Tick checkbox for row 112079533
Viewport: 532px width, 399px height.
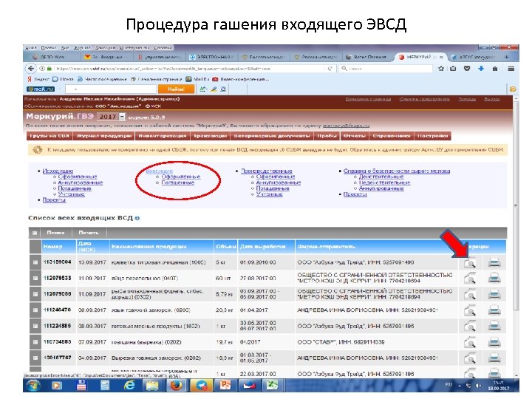click(x=35, y=279)
